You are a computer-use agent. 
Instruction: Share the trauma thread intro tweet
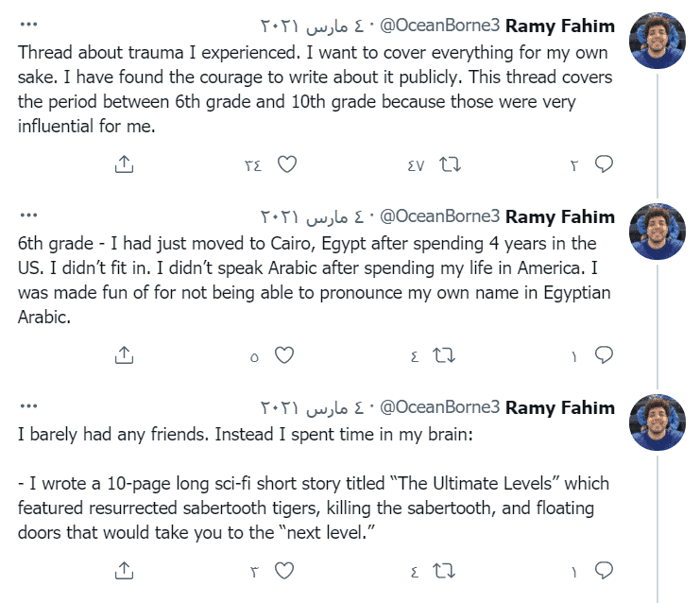(x=123, y=164)
